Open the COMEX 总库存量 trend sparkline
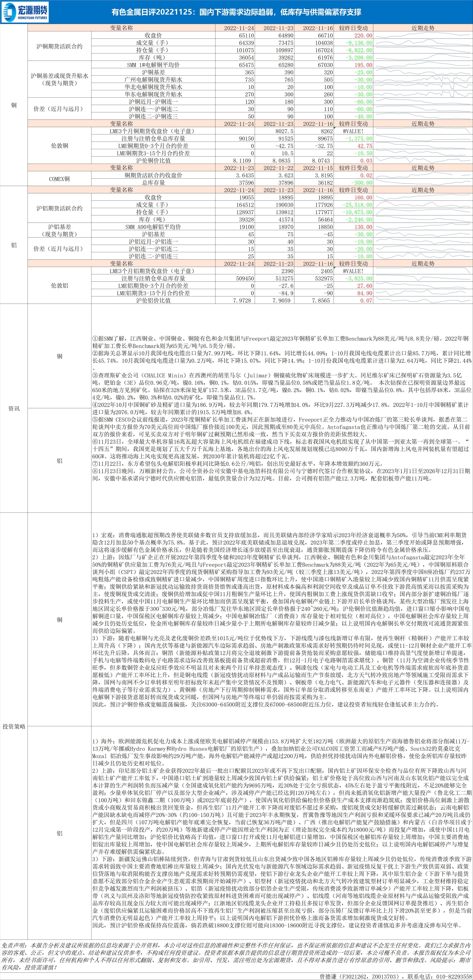473x980 pixels. point(423,183)
